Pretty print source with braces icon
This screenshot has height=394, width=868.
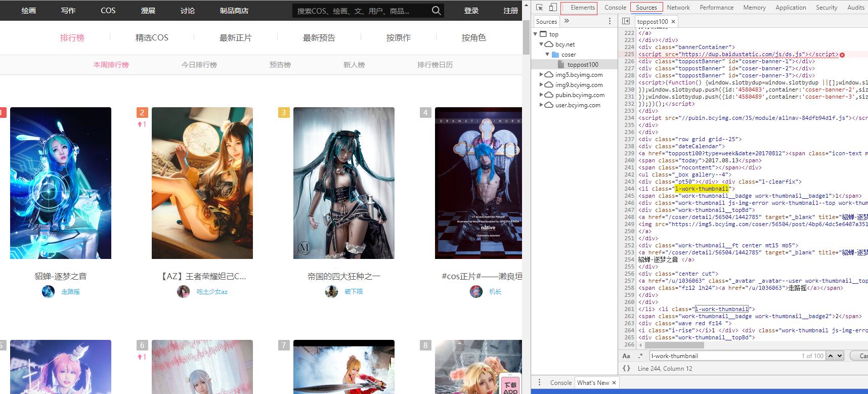pos(626,368)
